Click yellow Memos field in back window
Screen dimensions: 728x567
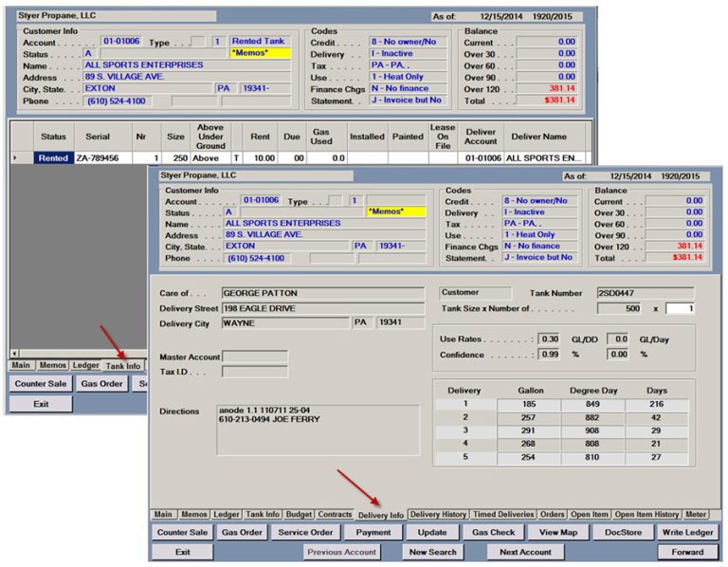tap(261, 53)
